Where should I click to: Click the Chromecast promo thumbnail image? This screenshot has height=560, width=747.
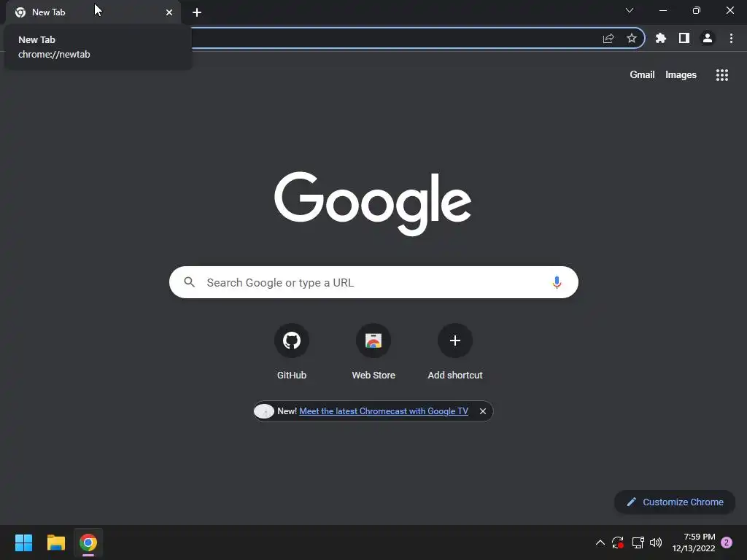264,411
